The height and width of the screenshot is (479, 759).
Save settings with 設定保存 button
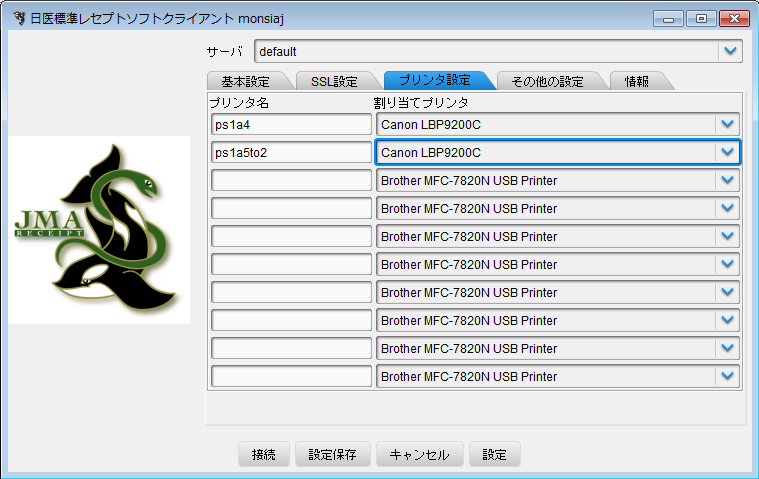click(333, 454)
